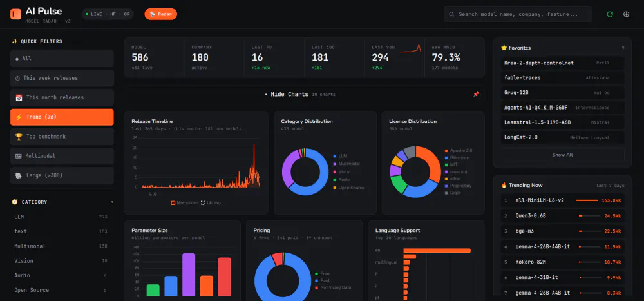The image size is (644, 301).
Task: Click the magnifier icon in search box
Action: (452, 14)
